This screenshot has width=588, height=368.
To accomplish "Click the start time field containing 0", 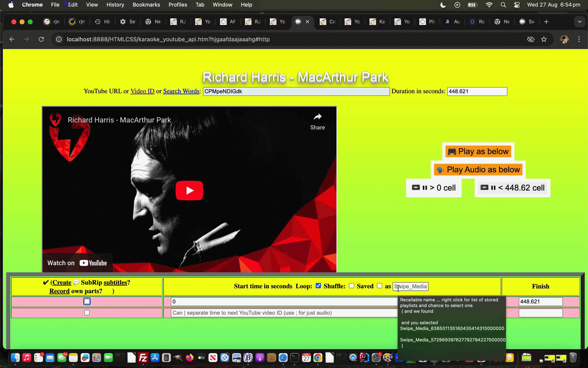I will coord(284,302).
